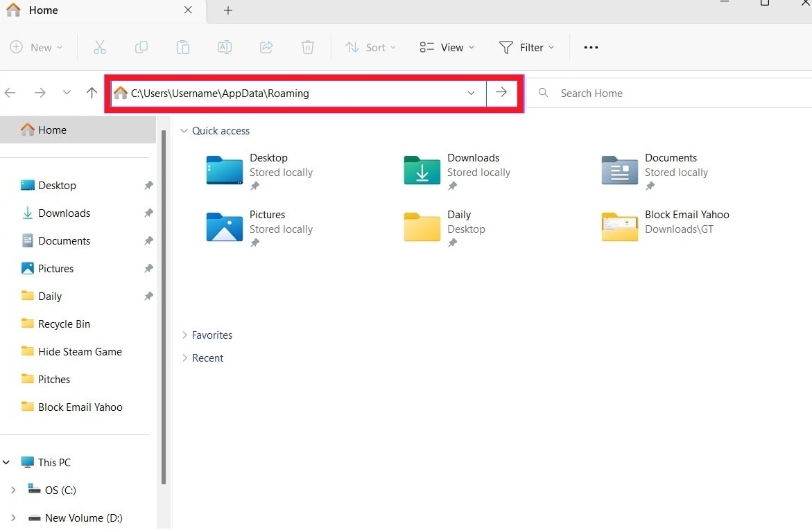Go forward with the right arrow
Screen dimensions: 812x530
pos(40,93)
